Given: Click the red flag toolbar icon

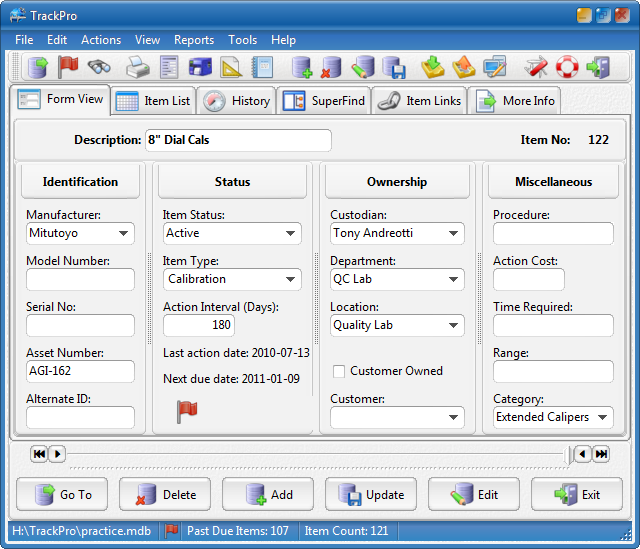Looking at the screenshot, I should (68, 67).
